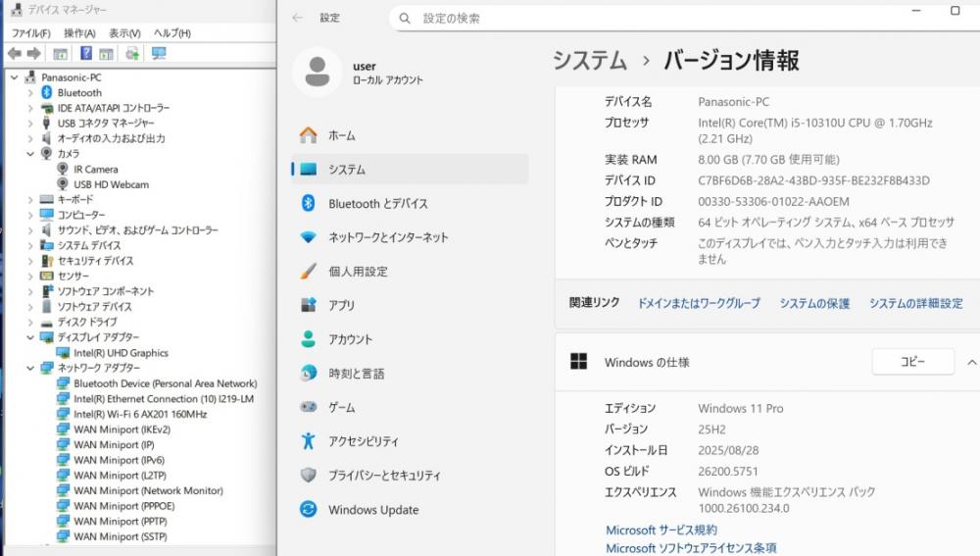Click システム in the breadcrumb
Image resolution: width=980 pixels, height=556 pixels.
point(590,61)
